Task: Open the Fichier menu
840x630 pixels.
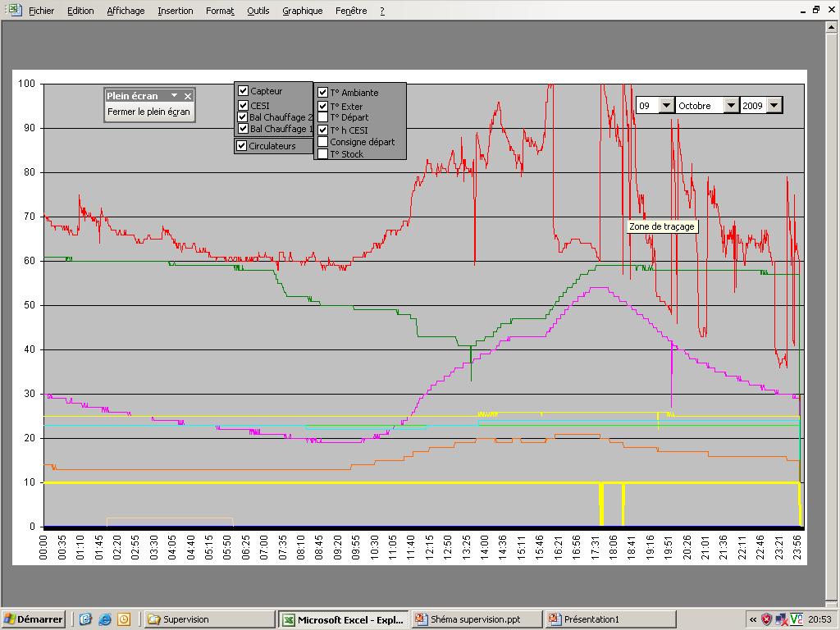Action: point(41,11)
